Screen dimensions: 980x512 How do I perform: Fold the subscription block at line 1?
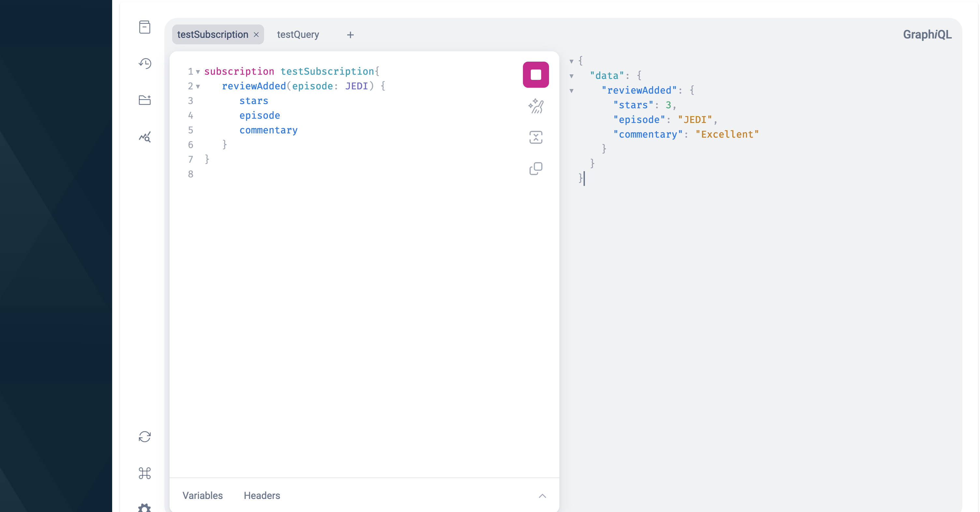click(198, 72)
